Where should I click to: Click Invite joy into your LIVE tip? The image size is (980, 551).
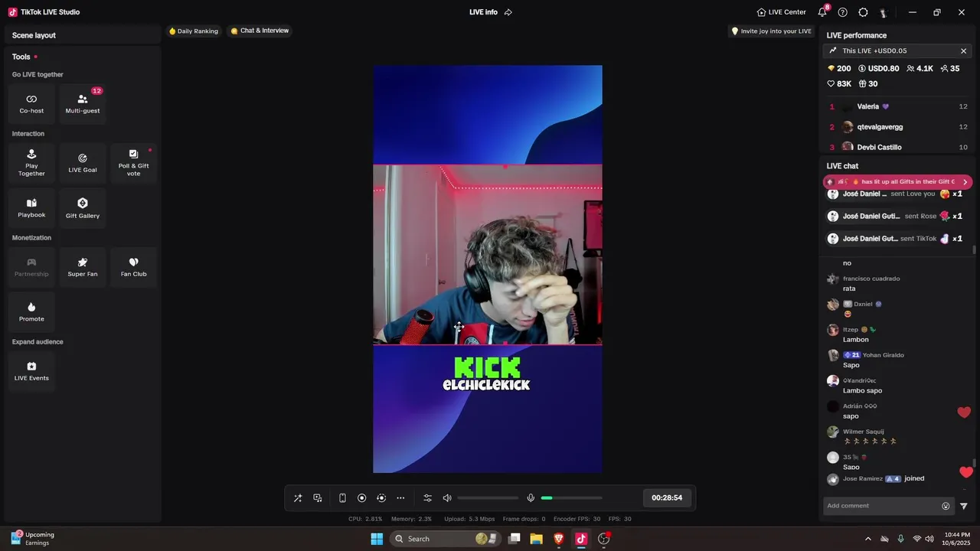coord(772,31)
